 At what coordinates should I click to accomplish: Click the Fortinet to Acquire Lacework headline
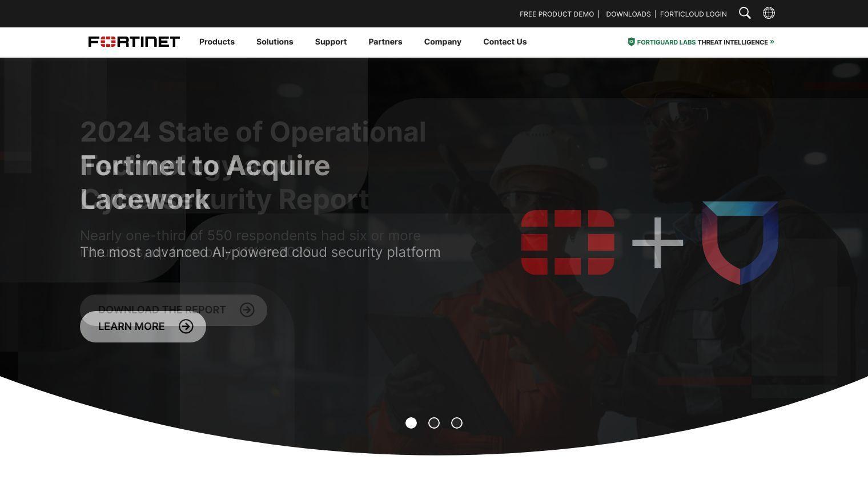click(x=205, y=183)
